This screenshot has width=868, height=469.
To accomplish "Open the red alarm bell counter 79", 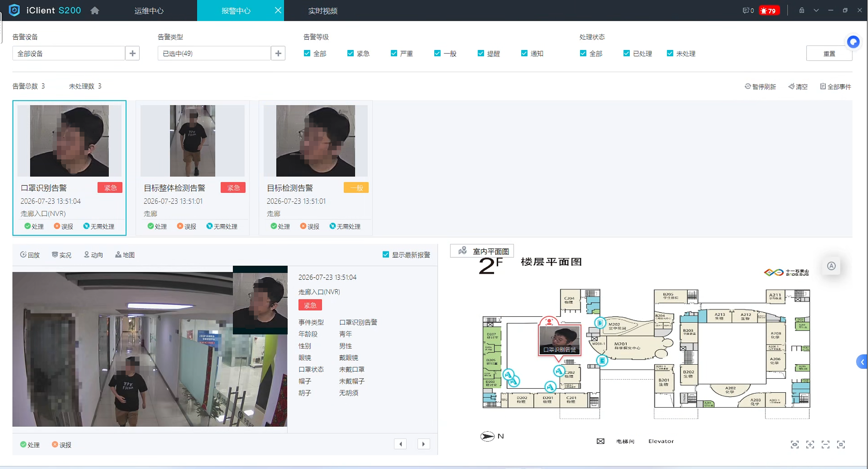I will 769,11.
